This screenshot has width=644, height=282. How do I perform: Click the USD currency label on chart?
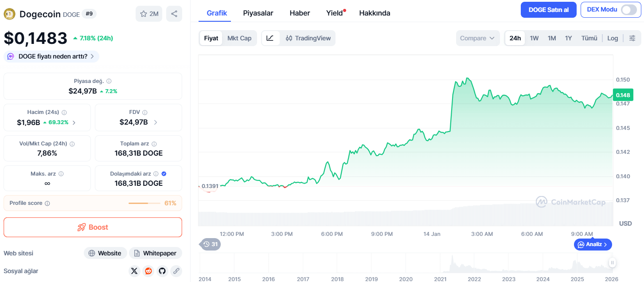point(625,223)
